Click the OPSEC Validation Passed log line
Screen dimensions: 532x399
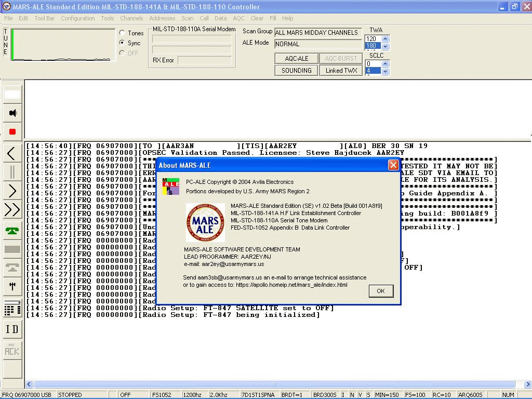point(215,153)
